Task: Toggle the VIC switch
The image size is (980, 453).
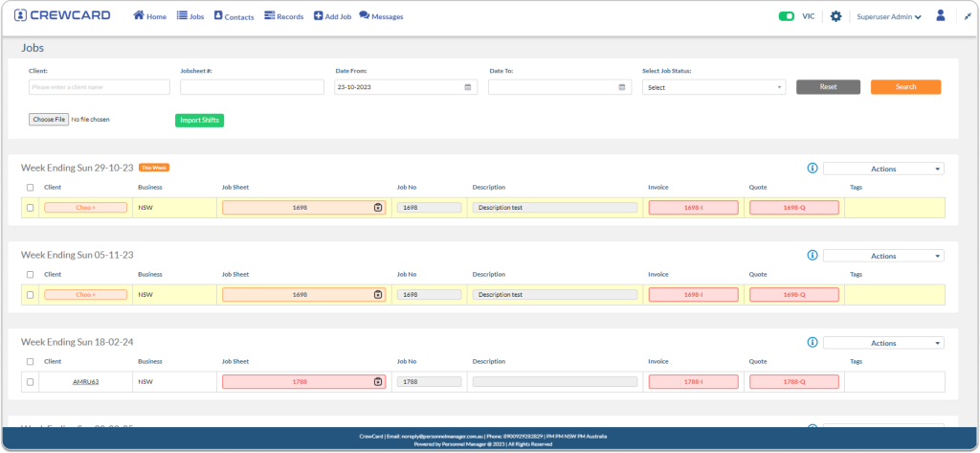Action: [787, 16]
